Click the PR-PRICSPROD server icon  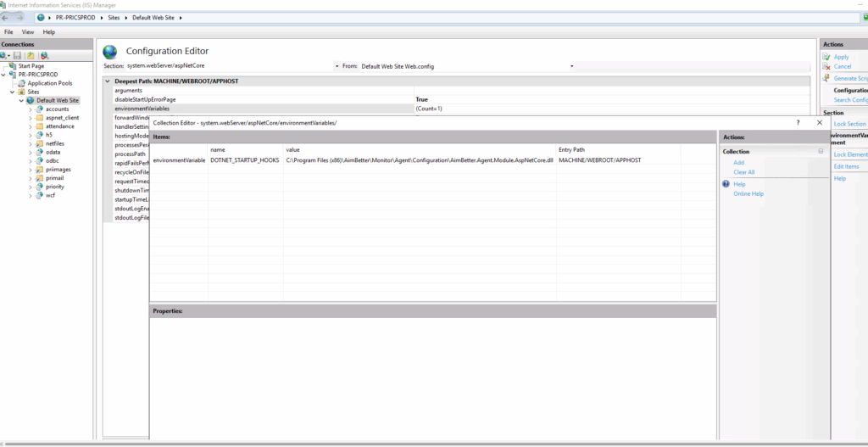click(x=14, y=75)
